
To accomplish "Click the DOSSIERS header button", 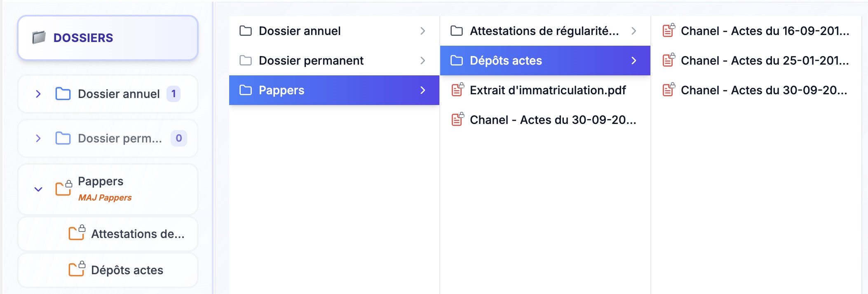I will [108, 38].
